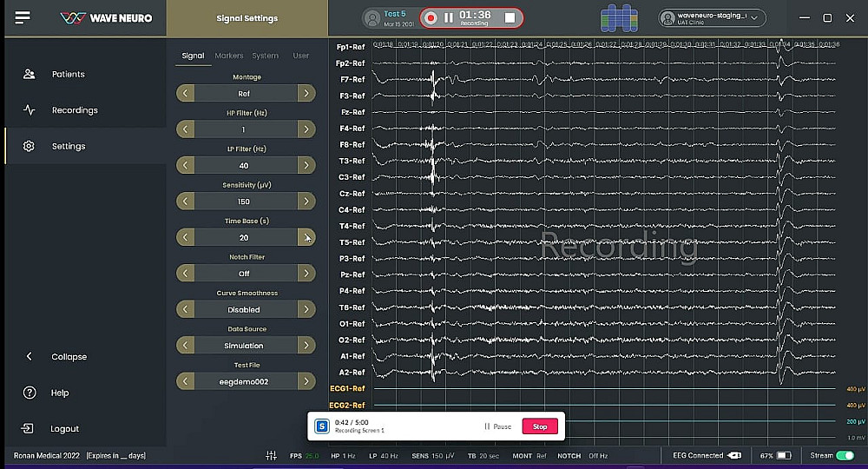This screenshot has width=868, height=469.
Task: Select previous Curve Smoothness option
Action: pos(186,309)
